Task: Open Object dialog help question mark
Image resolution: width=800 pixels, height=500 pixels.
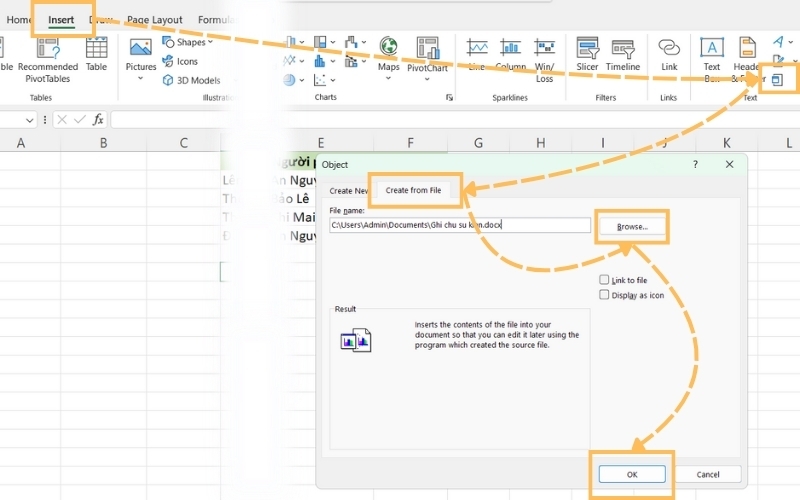Action: [695, 164]
